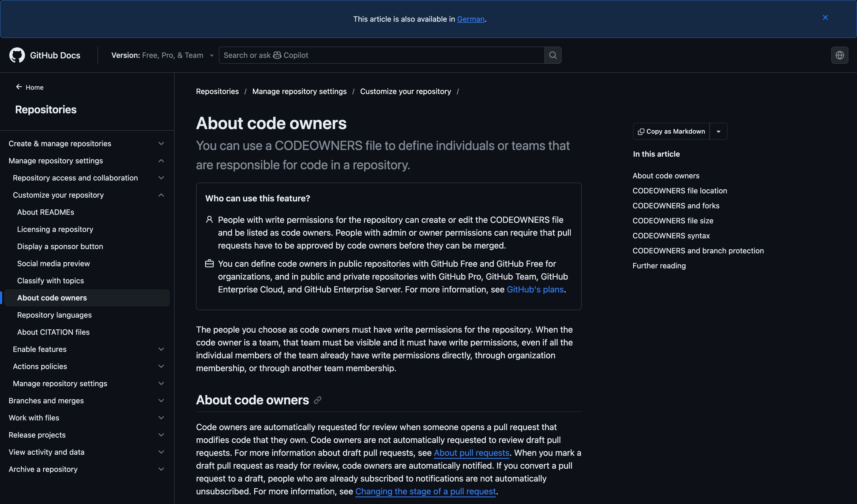Open the language globe menu
Image resolution: width=857 pixels, height=504 pixels.
click(x=840, y=55)
